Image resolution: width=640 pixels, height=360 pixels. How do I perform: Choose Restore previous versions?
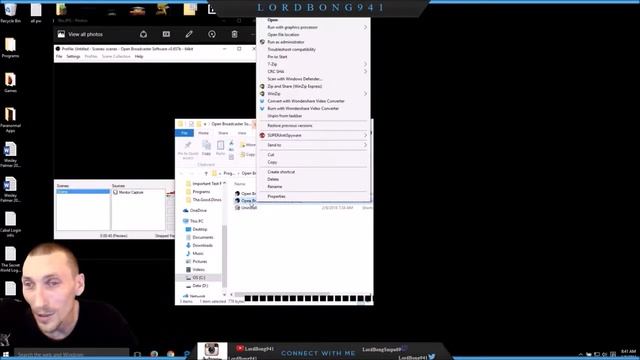click(313, 126)
